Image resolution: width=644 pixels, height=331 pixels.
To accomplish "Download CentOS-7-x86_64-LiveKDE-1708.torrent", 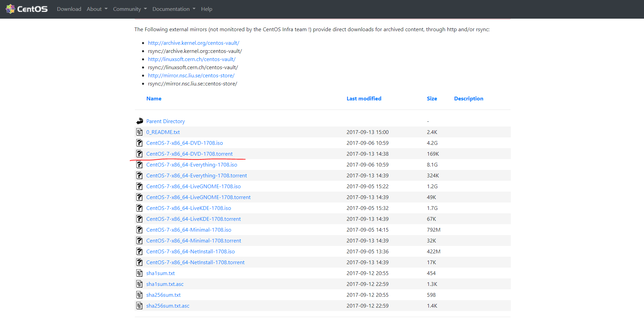I will coord(194,219).
